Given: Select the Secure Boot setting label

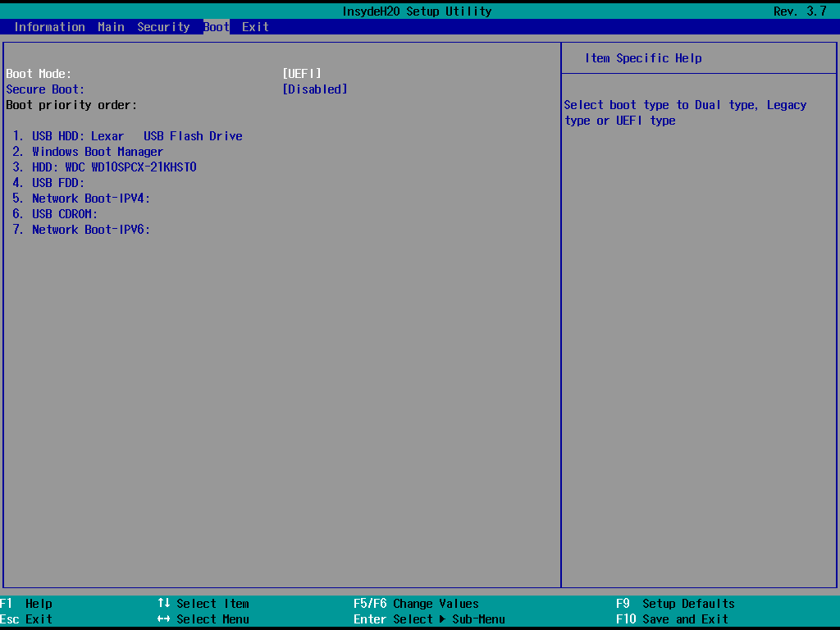Looking at the screenshot, I should 45,89.
